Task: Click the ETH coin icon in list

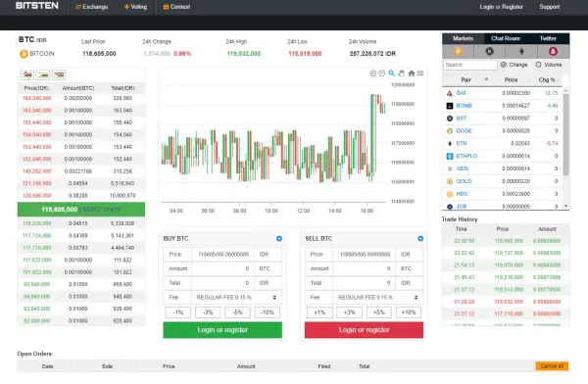Action: [x=450, y=143]
